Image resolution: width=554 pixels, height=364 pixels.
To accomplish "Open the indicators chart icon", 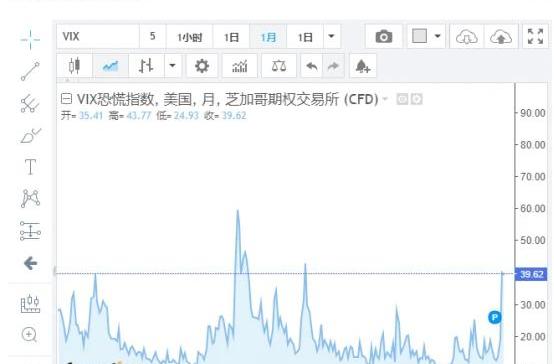I will pyautogui.click(x=240, y=66).
